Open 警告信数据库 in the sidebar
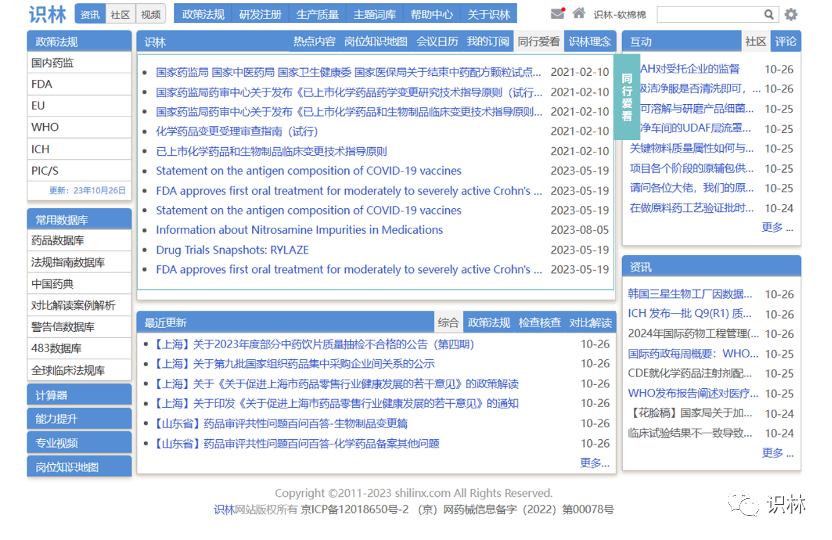Screen dimensions: 832x540 [79, 327]
